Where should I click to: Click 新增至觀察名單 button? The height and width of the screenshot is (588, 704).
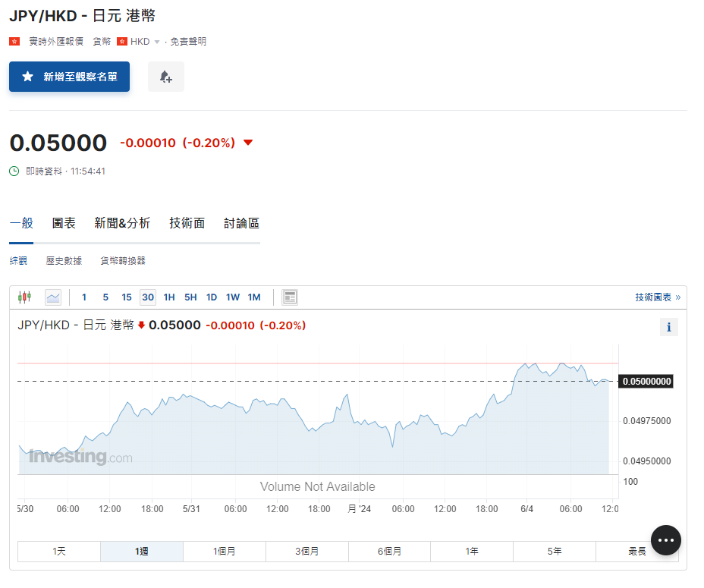[70, 77]
